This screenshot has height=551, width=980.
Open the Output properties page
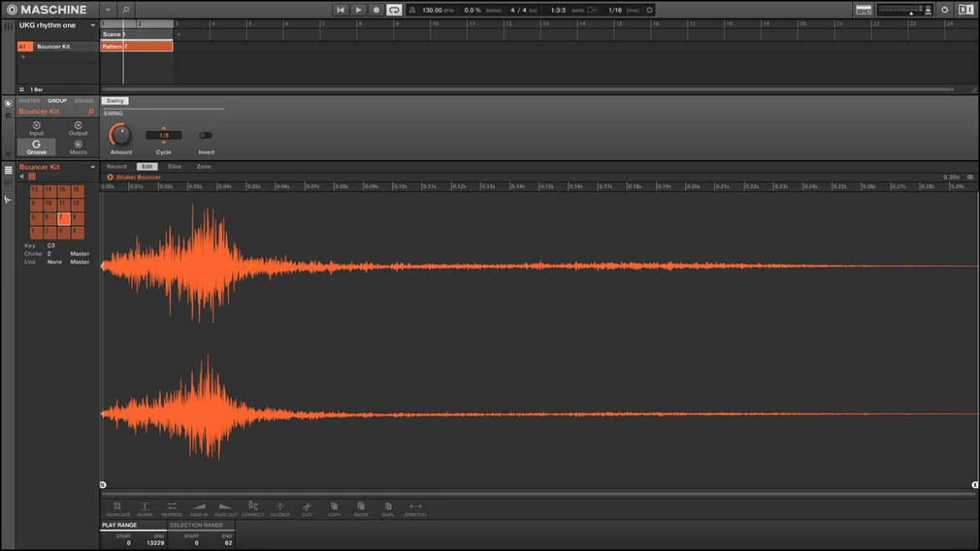point(78,128)
